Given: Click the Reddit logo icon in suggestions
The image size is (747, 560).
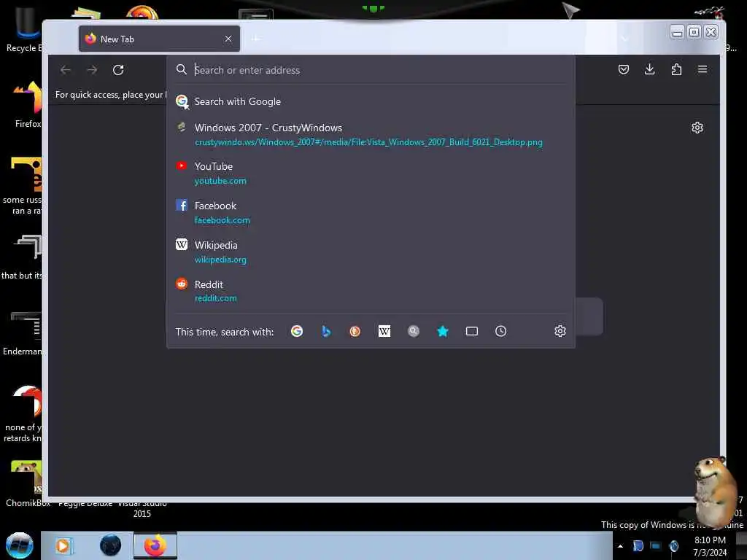Looking at the screenshot, I should click(182, 284).
